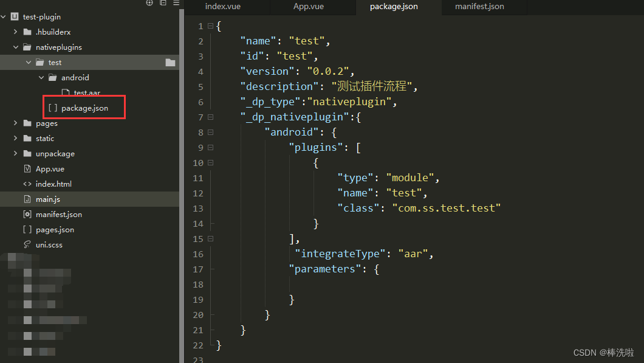Viewport: 644px width, 363px height.
Task: Click the folder icon on test row
Action: click(x=170, y=63)
